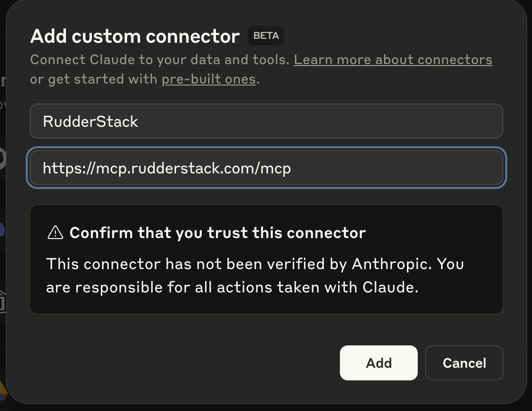The height and width of the screenshot is (411, 532).
Task: Click the not verified by Anthropic warning text
Action: [x=255, y=275]
